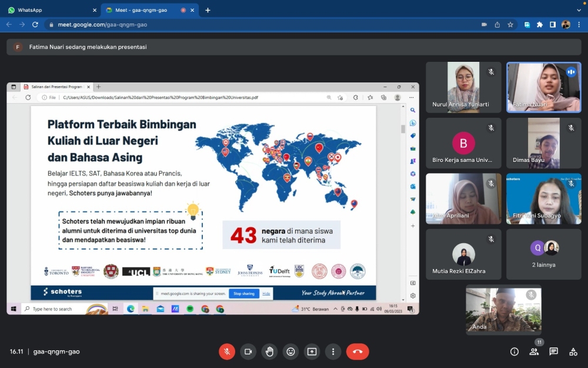Image resolution: width=588 pixels, height=368 pixels.
Task: Open meeting details info icon
Action: click(x=514, y=352)
